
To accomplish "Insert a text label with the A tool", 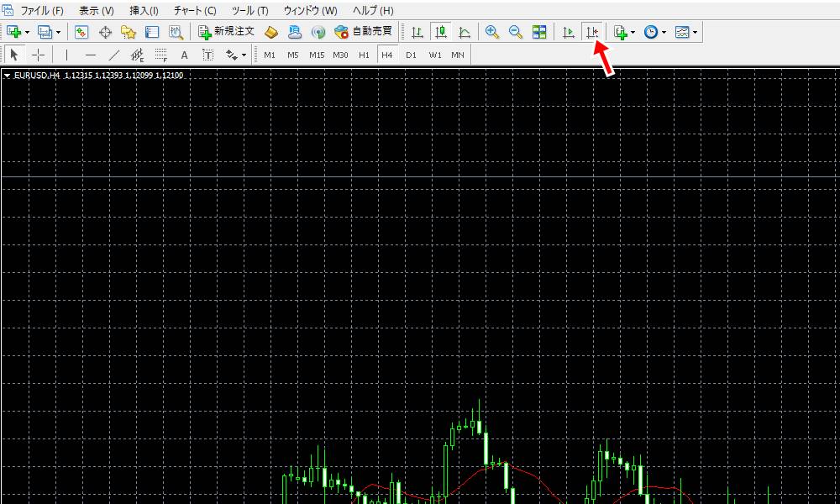I will pyautogui.click(x=184, y=55).
